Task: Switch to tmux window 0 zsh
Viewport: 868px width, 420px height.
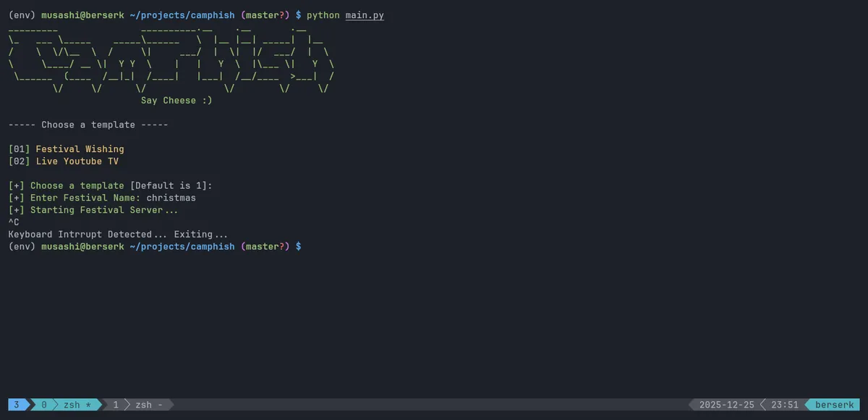Action: tap(67, 405)
